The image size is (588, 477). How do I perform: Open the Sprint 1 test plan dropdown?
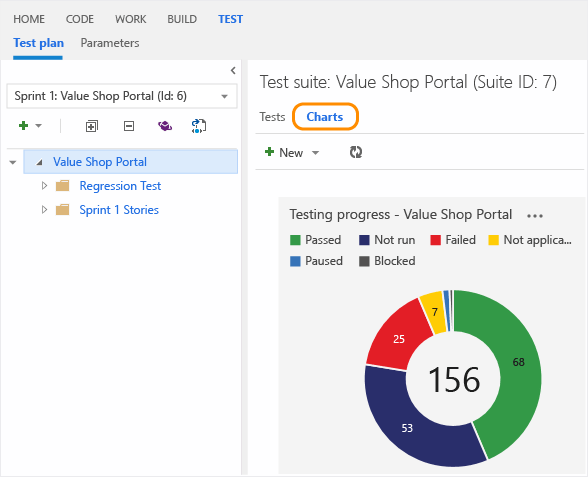(122, 96)
